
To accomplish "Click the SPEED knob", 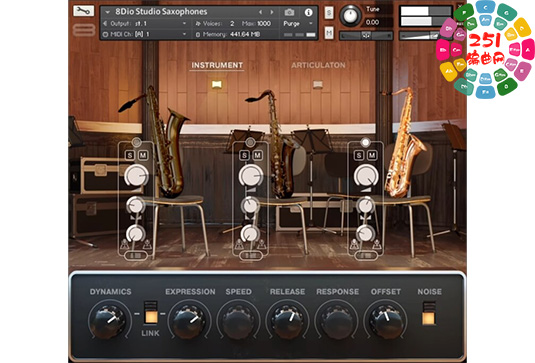I will coord(238,321).
